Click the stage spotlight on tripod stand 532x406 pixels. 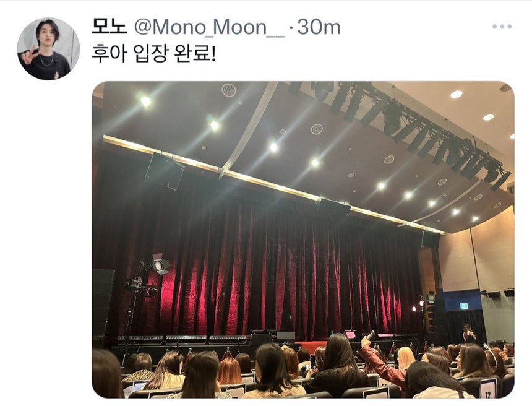coord(160,264)
